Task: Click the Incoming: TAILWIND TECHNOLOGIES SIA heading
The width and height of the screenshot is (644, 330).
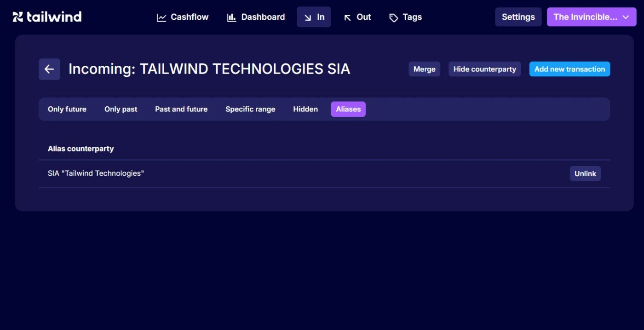Action: click(x=209, y=69)
